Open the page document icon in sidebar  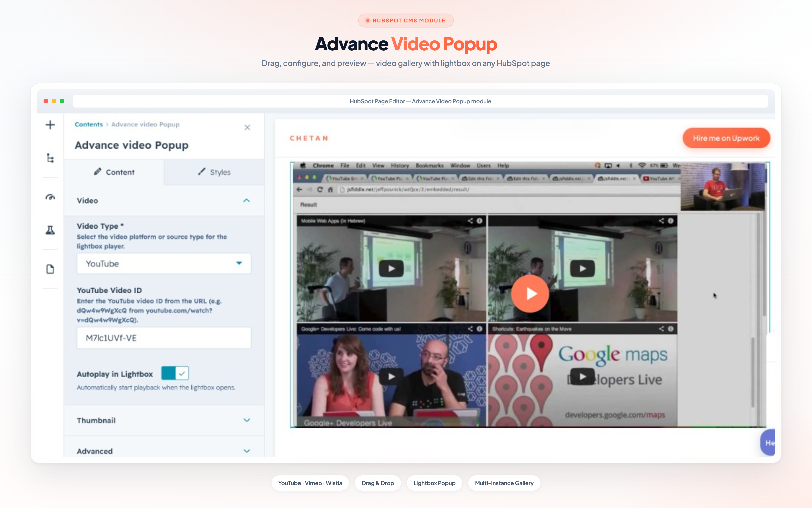point(50,269)
